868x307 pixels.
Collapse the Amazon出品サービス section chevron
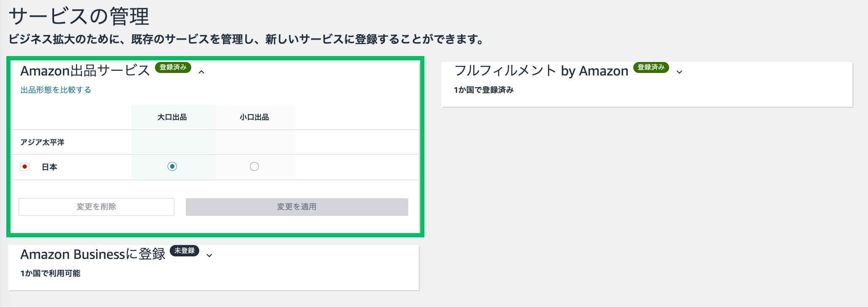pyautogui.click(x=202, y=72)
